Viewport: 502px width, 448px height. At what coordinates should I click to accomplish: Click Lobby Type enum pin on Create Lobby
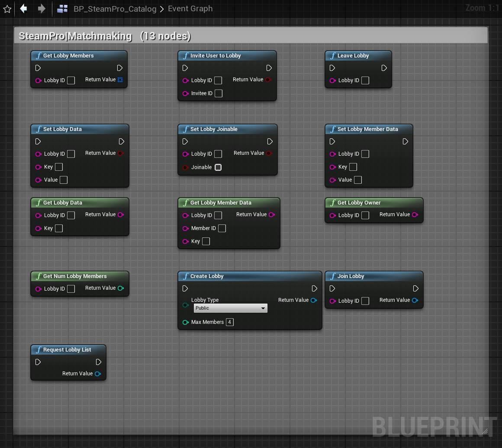(x=185, y=305)
